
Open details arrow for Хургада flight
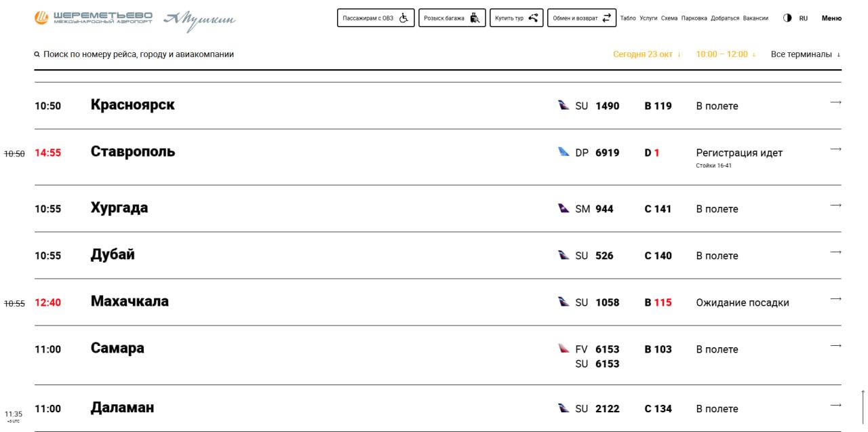pyautogui.click(x=835, y=205)
